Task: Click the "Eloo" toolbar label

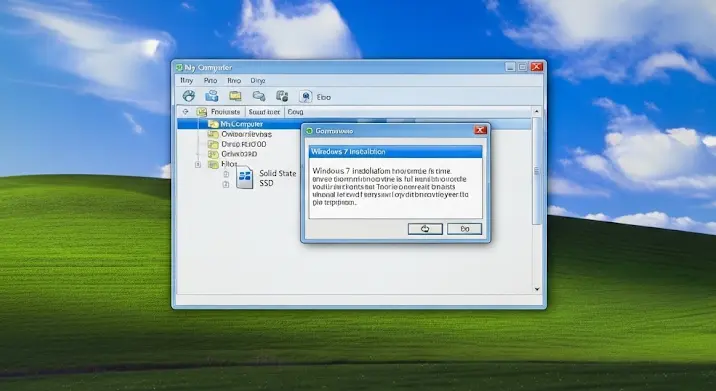Action: (324, 97)
